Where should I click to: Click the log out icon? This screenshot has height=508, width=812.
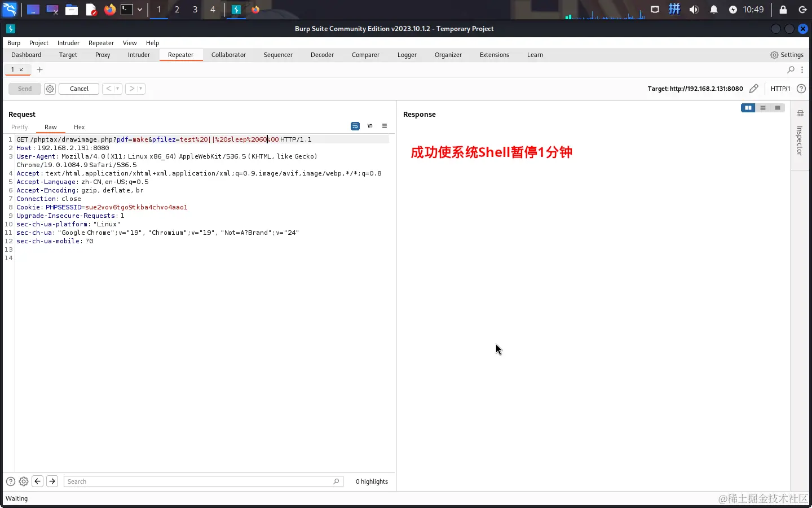pos(802,10)
